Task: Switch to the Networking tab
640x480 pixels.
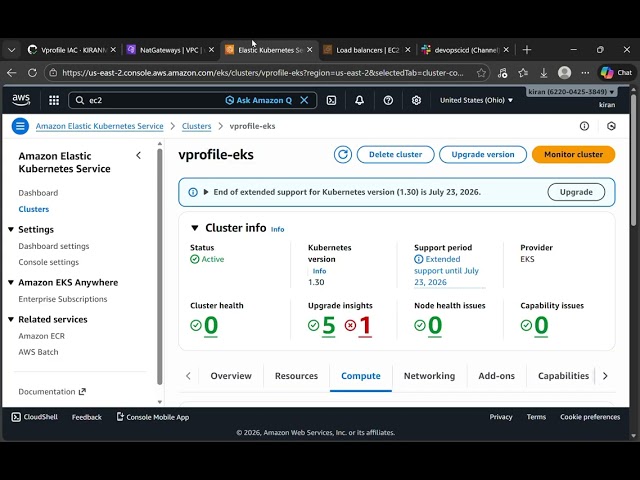Action: [429, 376]
